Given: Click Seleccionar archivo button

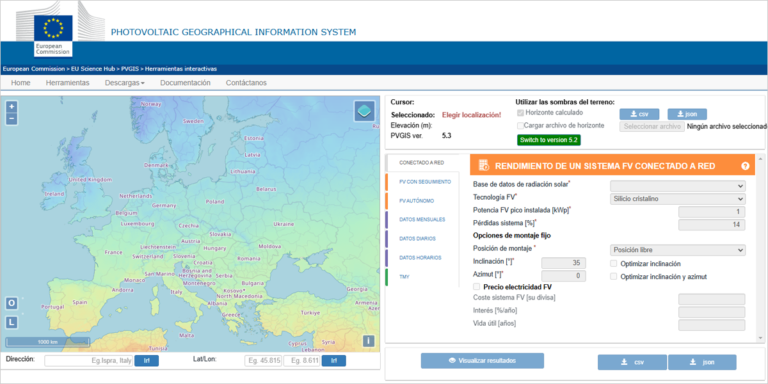Looking at the screenshot, I should click(651, 126).
